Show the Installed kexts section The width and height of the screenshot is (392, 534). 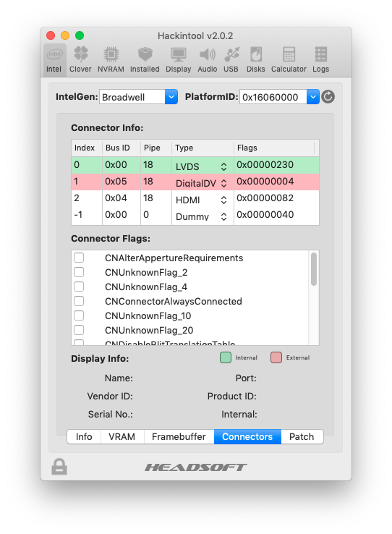click(x=145, y=60)
